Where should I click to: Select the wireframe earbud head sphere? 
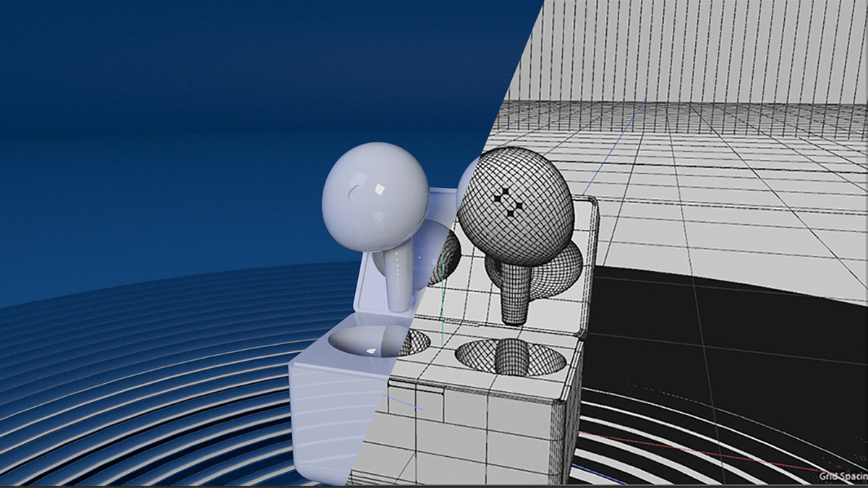pyautogui.click(x=516, y=207)
